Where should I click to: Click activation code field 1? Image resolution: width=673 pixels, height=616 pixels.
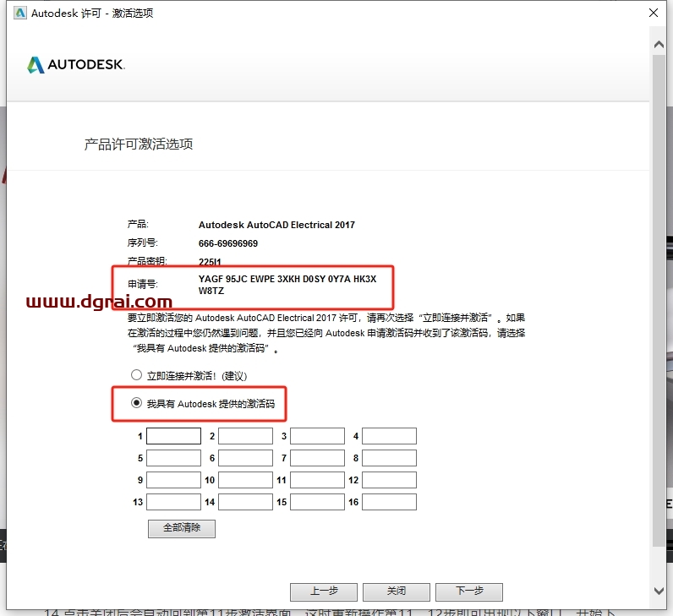174,436
